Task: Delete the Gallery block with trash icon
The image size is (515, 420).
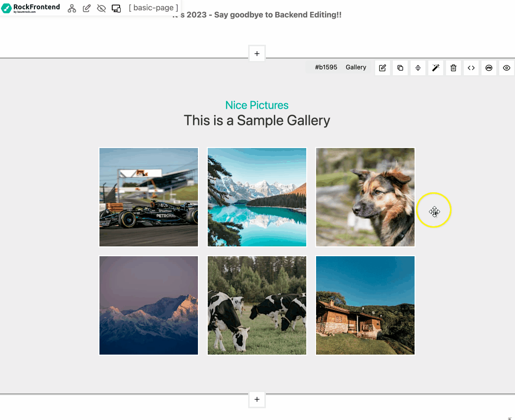Action: [x=453, y=68]
